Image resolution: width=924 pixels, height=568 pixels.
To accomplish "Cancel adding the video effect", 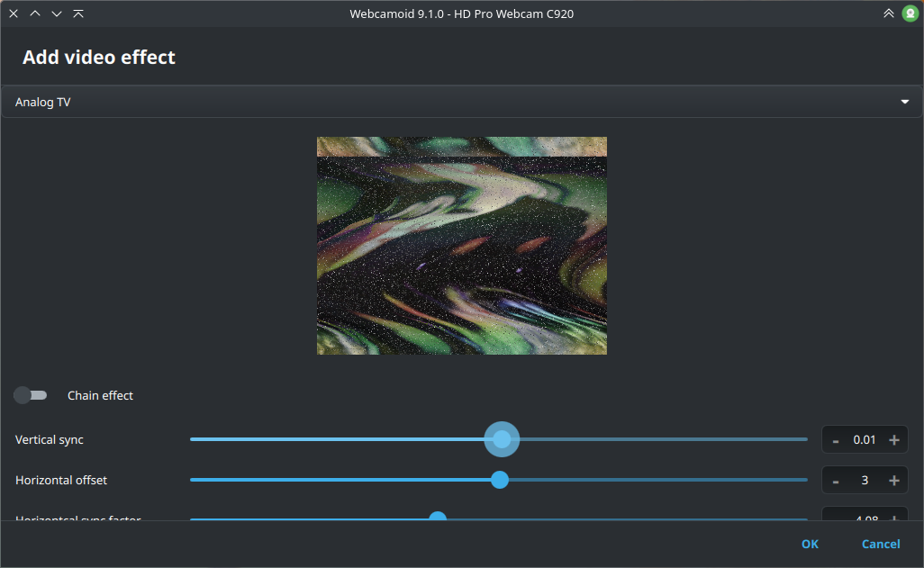I will [880, 544].
